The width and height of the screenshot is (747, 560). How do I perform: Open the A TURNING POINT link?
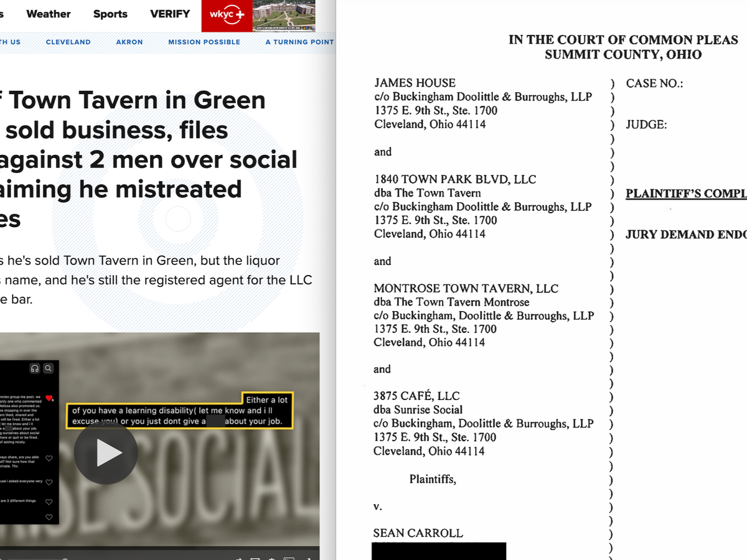(299, 42)
